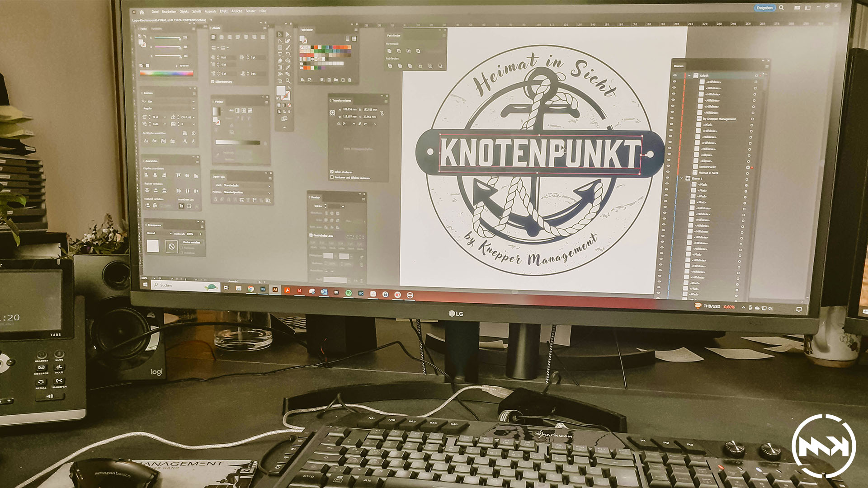
Task: Click the Windows Start button
Action: [145, 285]
